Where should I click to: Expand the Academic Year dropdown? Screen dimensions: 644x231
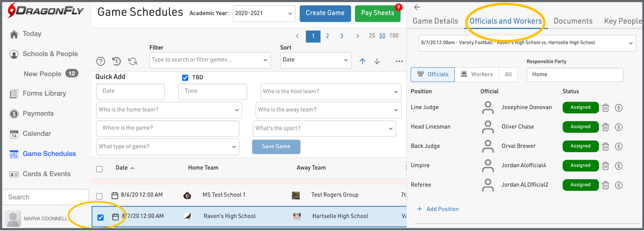pos(264,13)
